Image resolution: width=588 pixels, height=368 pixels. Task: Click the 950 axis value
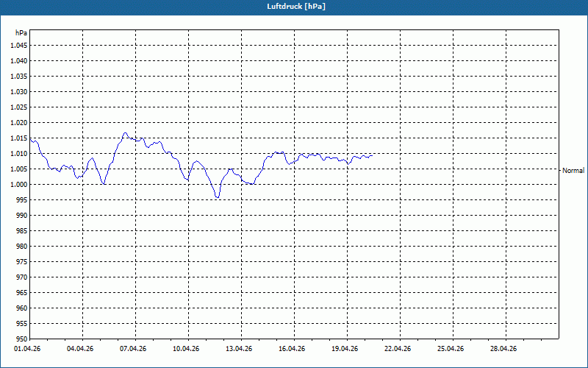[x=22, y=339]
